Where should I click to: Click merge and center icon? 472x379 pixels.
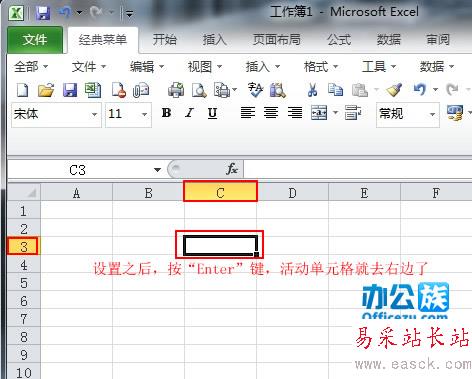319,113
